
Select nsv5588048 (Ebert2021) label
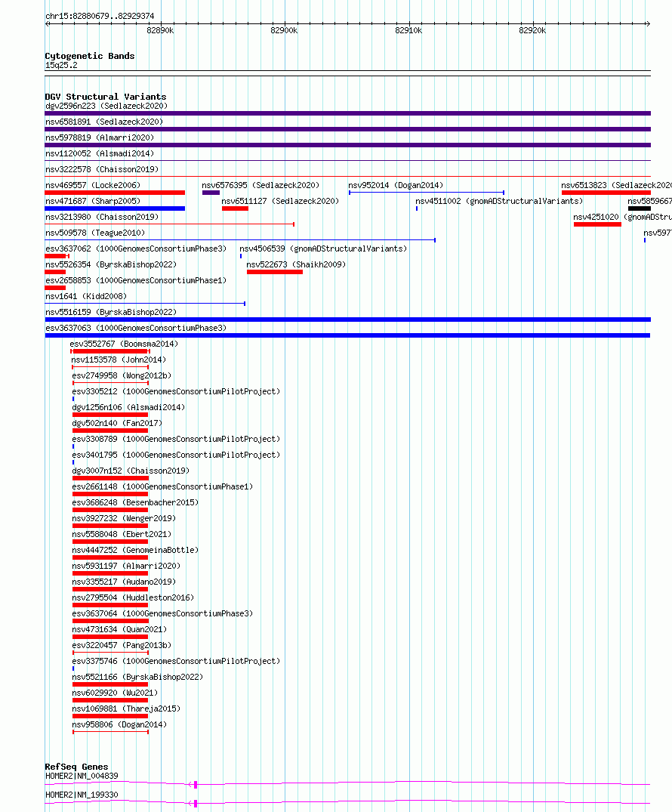[x=122, y=535]
